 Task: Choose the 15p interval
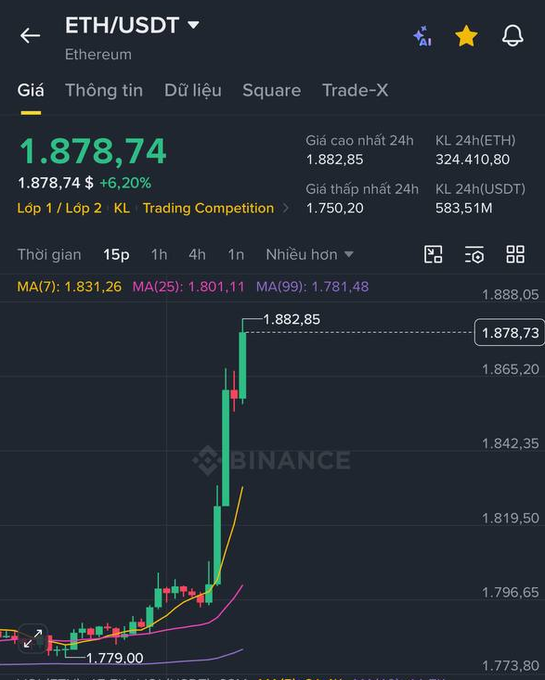(116, 255)
